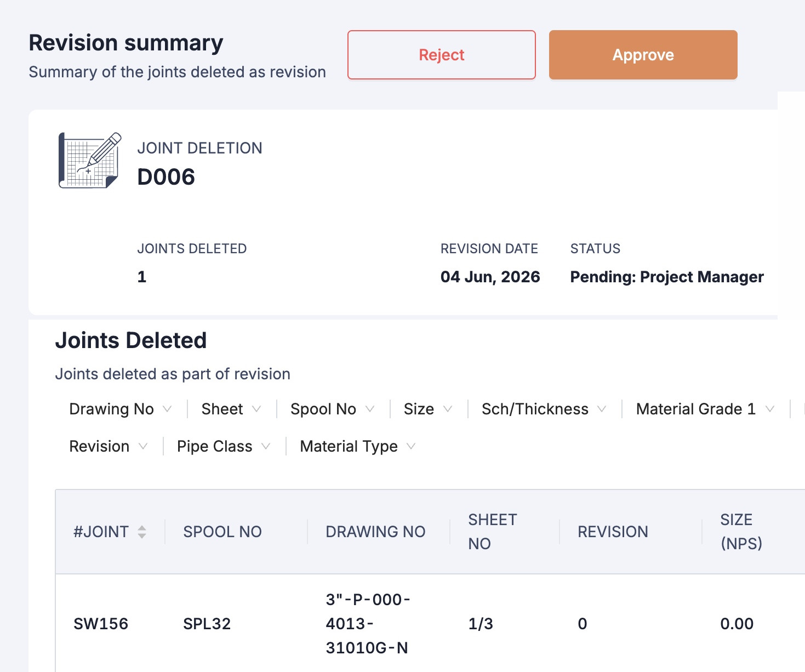
Task: Open the Revision filter dropdown
Action: click(x=109, y=446)
